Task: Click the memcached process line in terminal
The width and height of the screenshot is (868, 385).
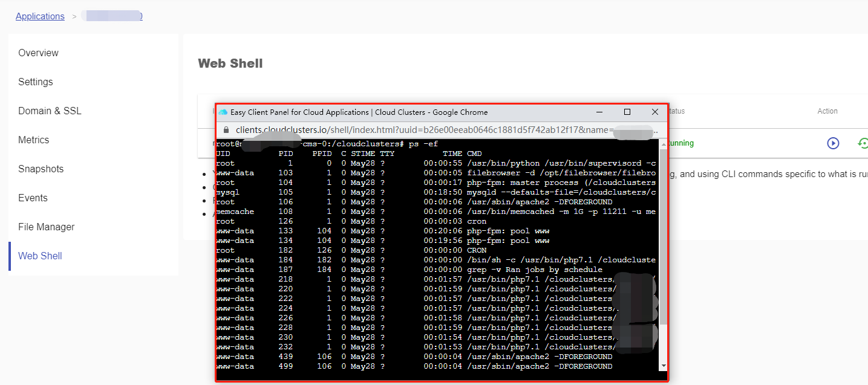Action: 436,212
